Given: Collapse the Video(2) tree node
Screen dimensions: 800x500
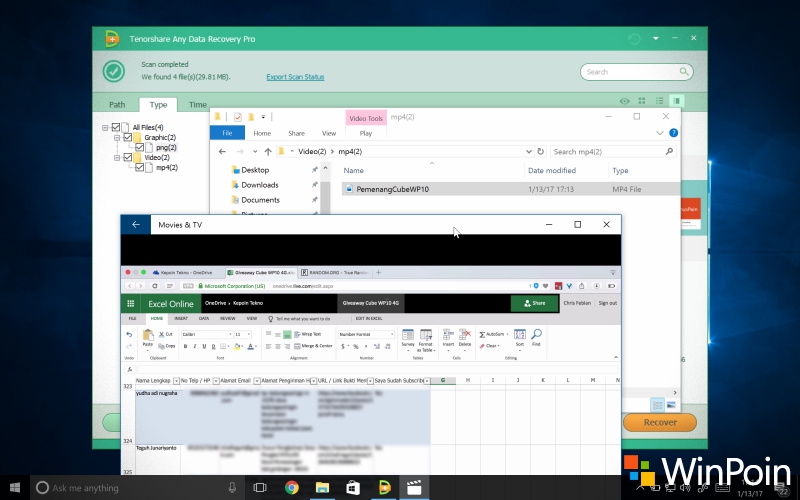Looking at the screenshot, I should tap(117, 158).
